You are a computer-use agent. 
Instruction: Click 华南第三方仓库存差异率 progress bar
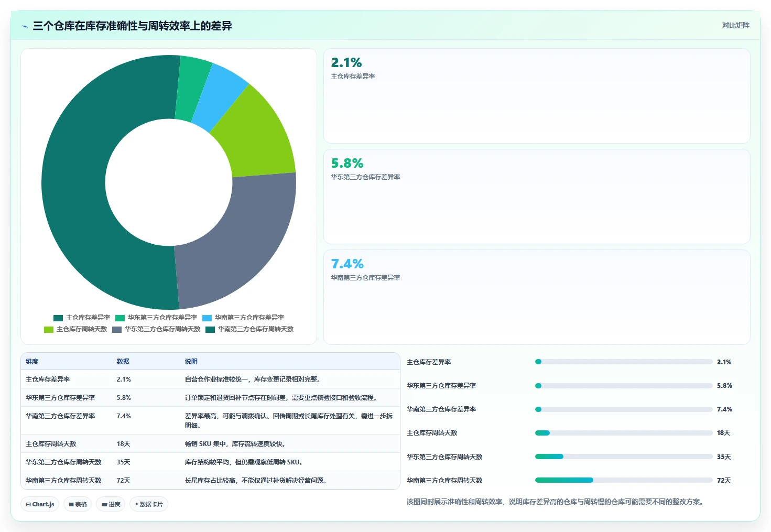(624, 409)
